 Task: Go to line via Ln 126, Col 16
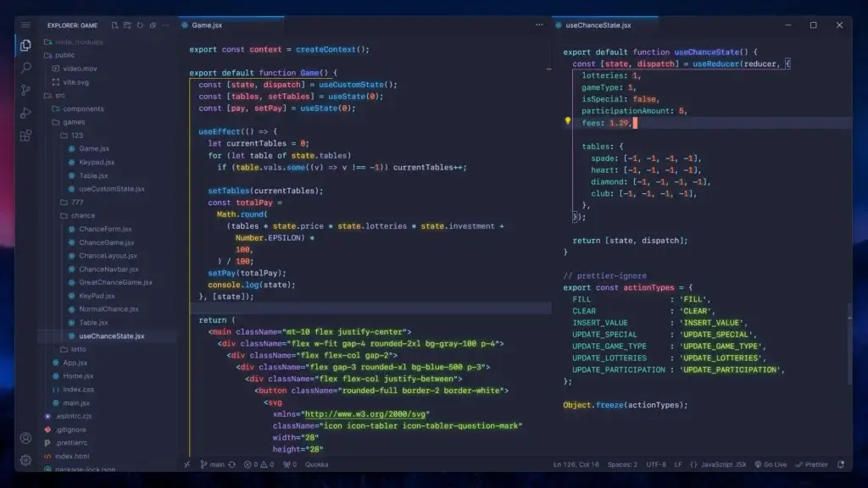pos(576,465)
